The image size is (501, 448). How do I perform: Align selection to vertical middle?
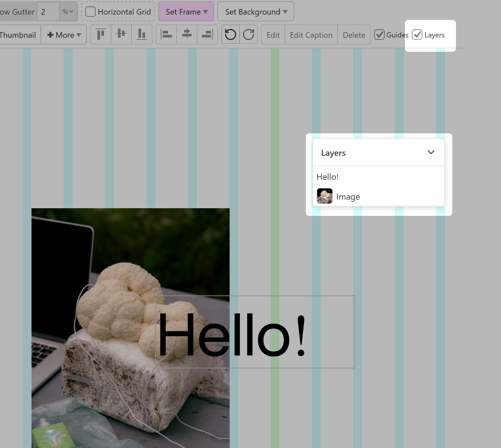(121, 34)
